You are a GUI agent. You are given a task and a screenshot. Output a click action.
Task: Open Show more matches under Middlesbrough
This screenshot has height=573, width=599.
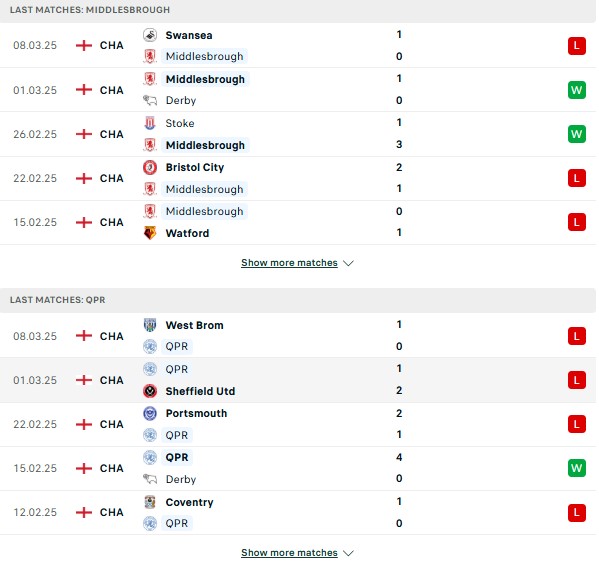tap(289, 263)
